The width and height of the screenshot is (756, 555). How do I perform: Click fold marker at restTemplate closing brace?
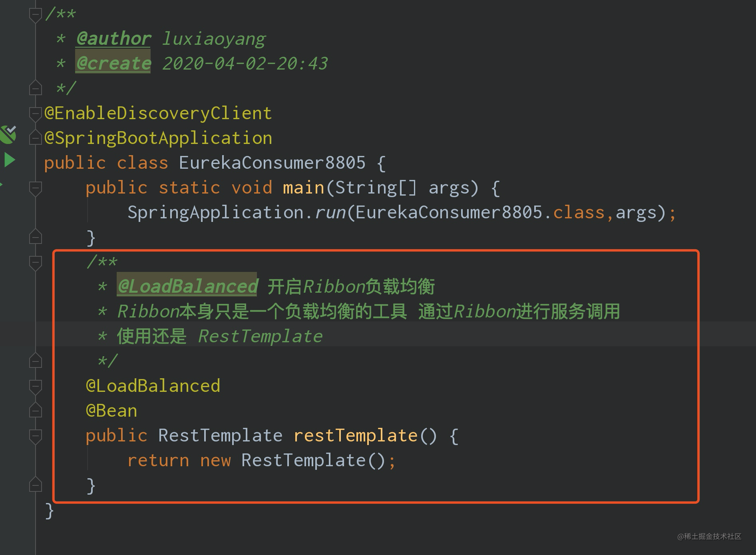coord(36,485)
